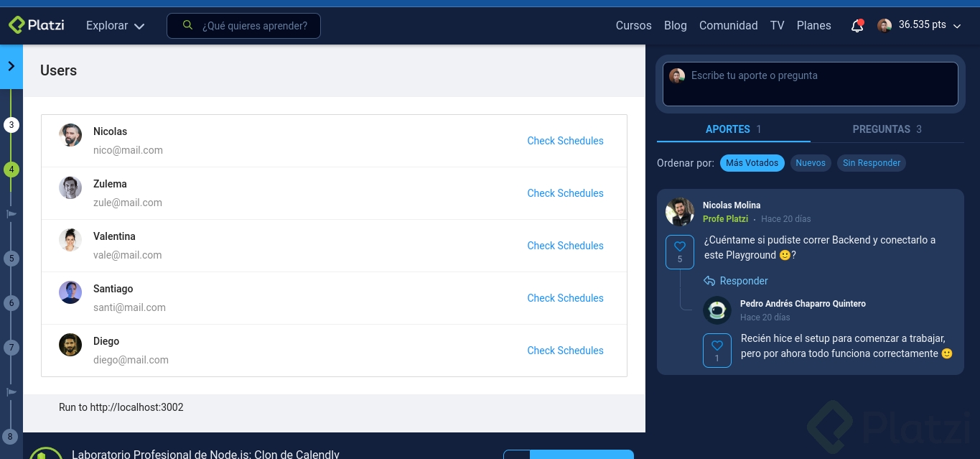Activate the Sin Responder filter
The image size is (980, 459).
(x=872, y=163)
